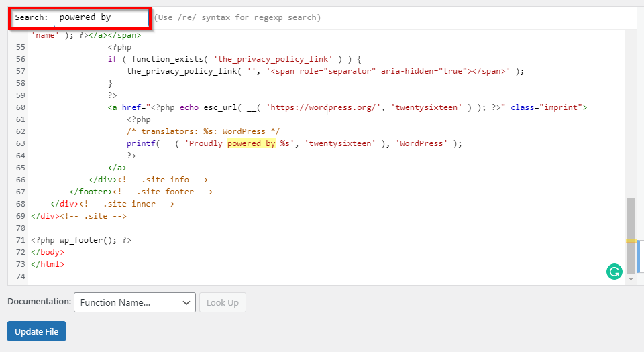
Task: Click the Grammarly icon in the editor
Action: 614,272
